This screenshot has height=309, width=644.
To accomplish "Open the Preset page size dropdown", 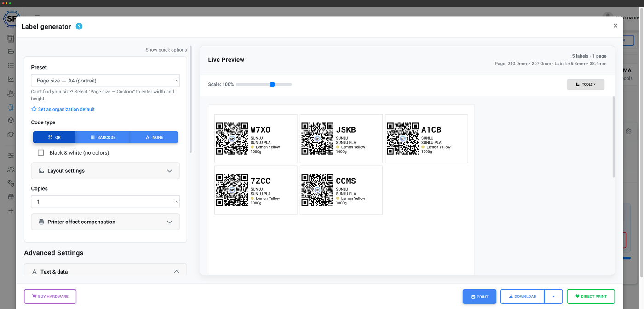I will coord(105,81).
